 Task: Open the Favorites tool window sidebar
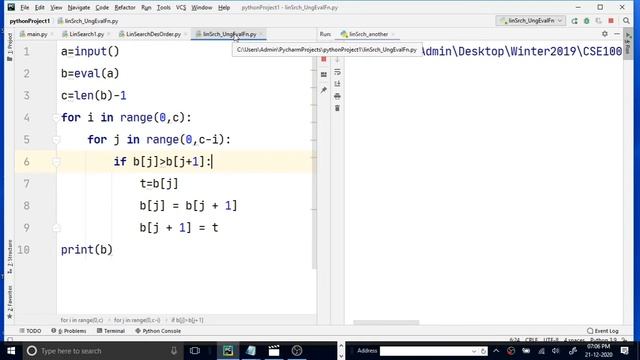click(10, 302)
